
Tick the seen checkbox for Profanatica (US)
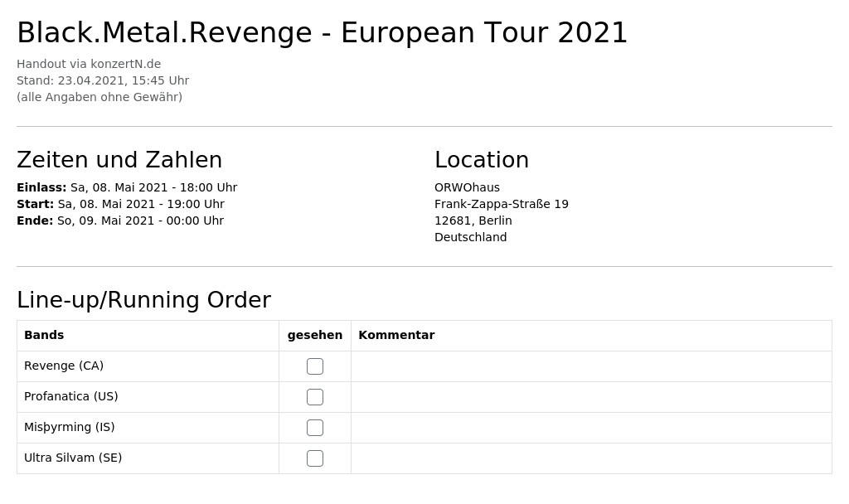click(x=314, y=397)
